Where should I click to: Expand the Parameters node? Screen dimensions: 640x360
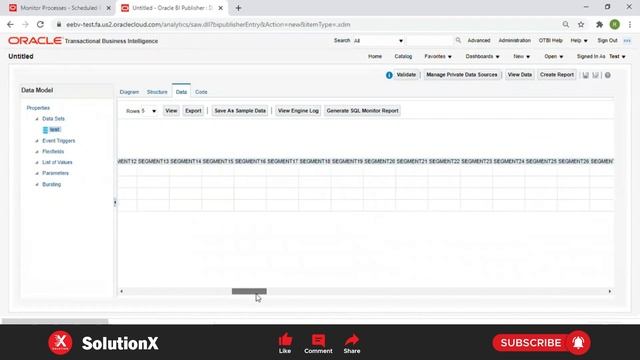(37, 173)
